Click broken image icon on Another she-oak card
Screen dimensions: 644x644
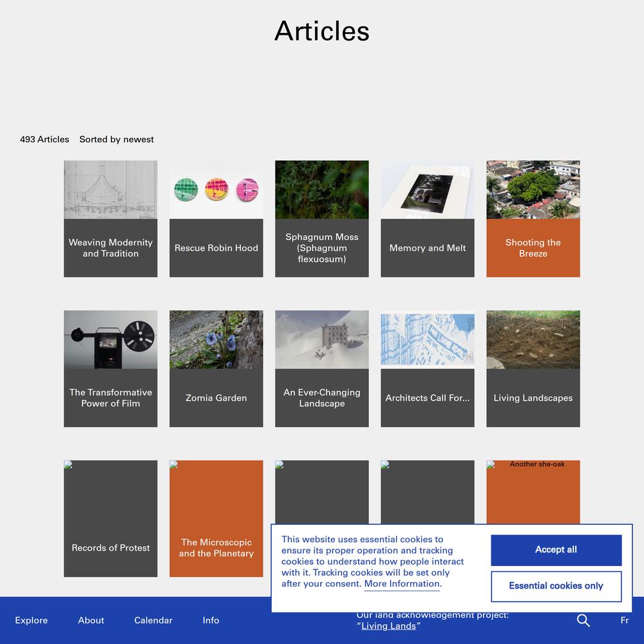491,464
